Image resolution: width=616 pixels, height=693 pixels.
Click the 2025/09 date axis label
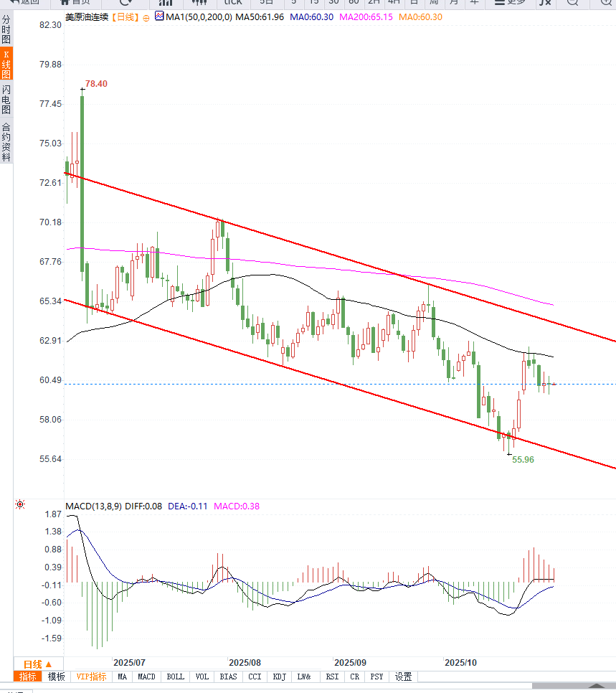[350, 662]
